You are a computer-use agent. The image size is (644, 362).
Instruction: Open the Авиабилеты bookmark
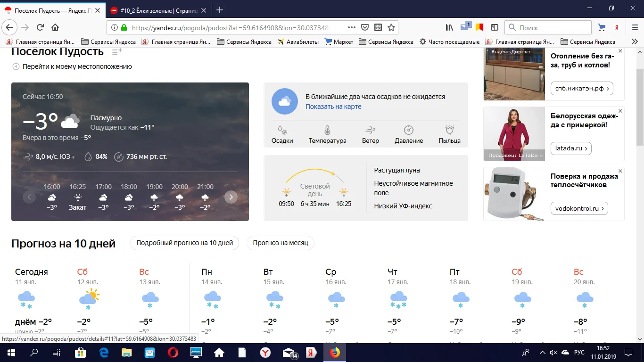[x=297, y=41]
